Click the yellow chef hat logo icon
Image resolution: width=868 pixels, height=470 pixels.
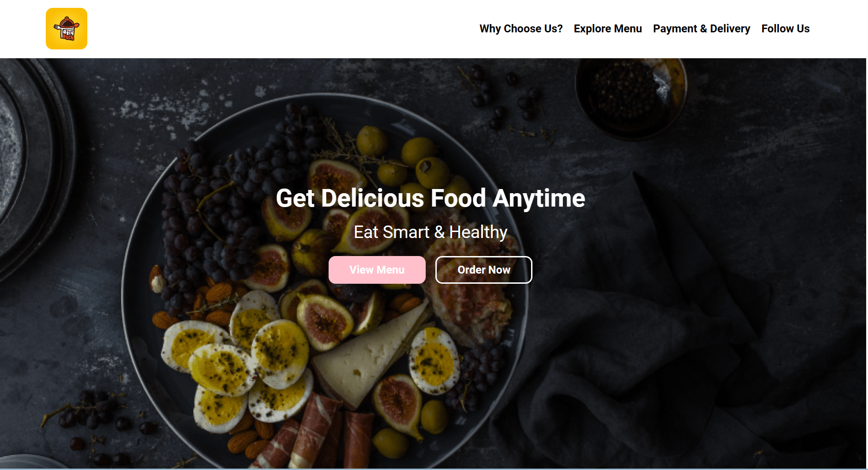point(67,29)
